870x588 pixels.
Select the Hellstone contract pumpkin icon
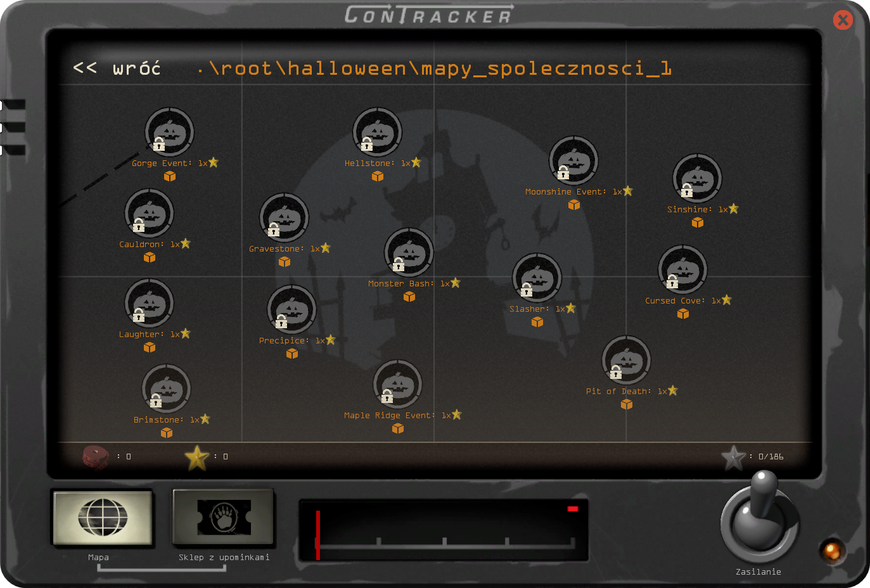(x=377, y=132)
